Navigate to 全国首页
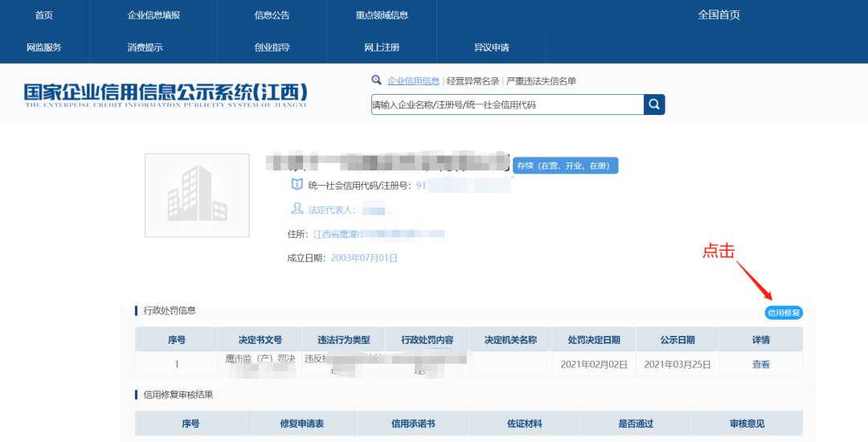This screenshot has height=442, width=868. 719,15
